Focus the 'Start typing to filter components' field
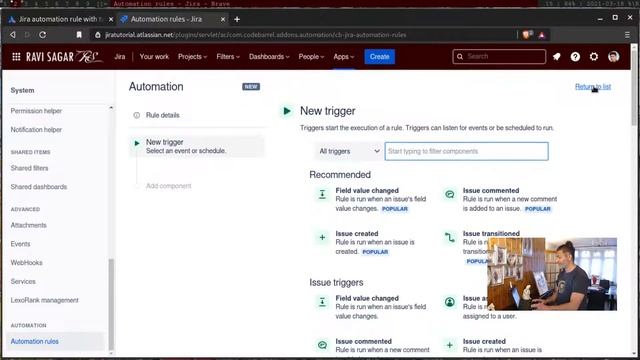The image size is (640, 360). click(467, 151)
